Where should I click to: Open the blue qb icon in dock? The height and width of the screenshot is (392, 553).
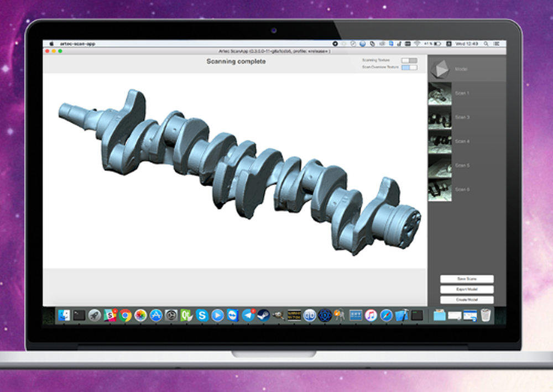click(309, 315)
